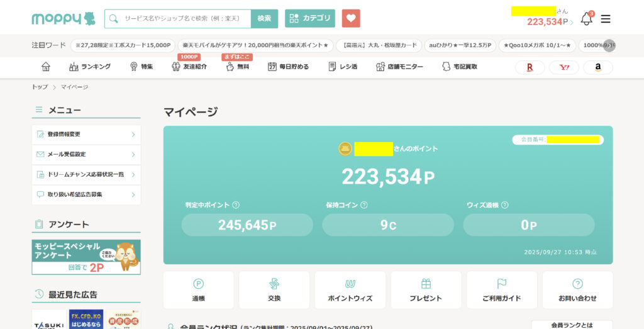Open the 友達紹介 menu
Viewport: 644px width, 329px height.
coord(189,67)
